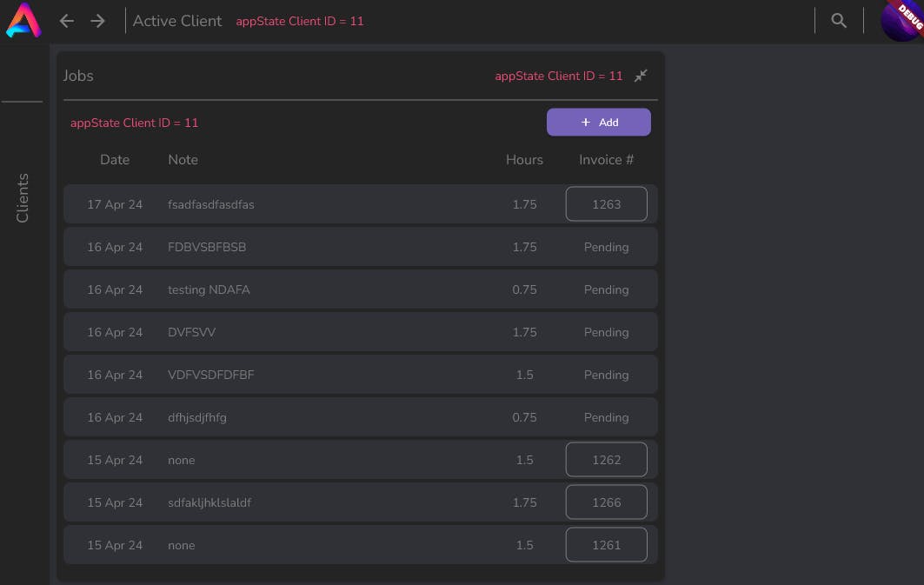Click the colorful A app logo
This screenshot has height=585, width=924.
point(23,21)
